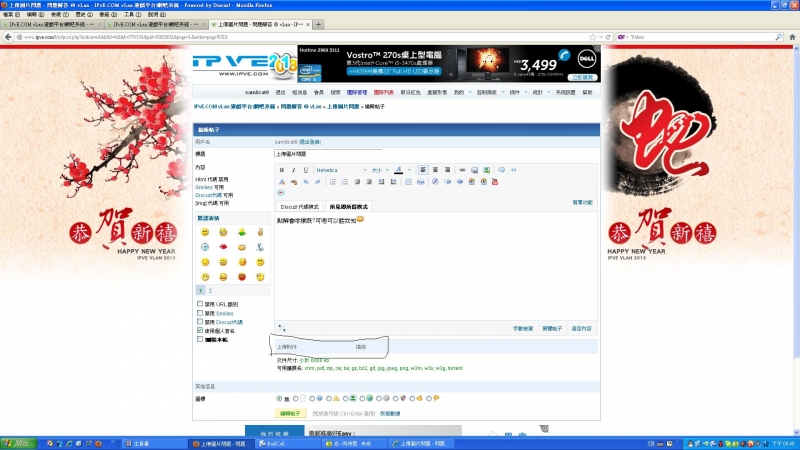Redo last edit in editor toolbar
This screenshot has height=450, width=800.
(317, 182)
